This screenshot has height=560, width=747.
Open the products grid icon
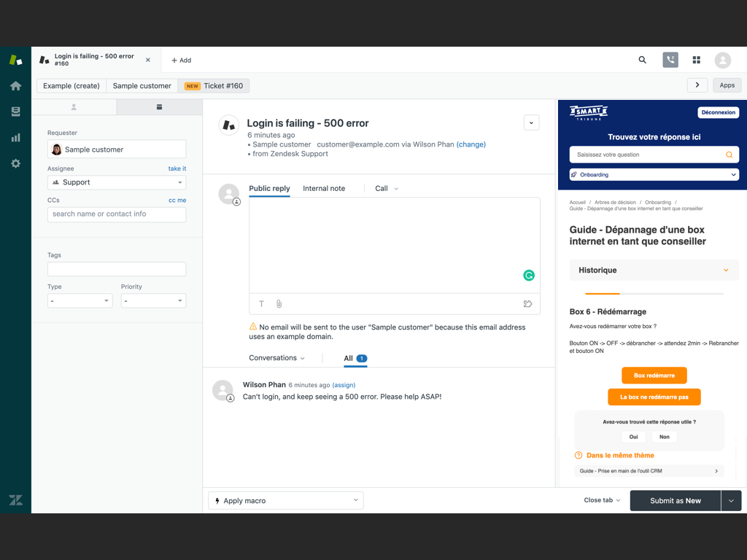pyautogui.click(x=696, y=60)
